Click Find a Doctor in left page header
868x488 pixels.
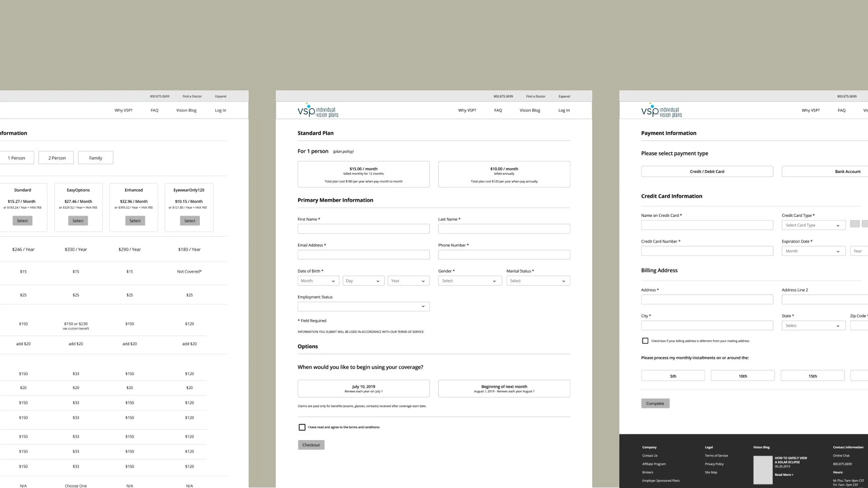pyautogui.click(x=192, y=96)
